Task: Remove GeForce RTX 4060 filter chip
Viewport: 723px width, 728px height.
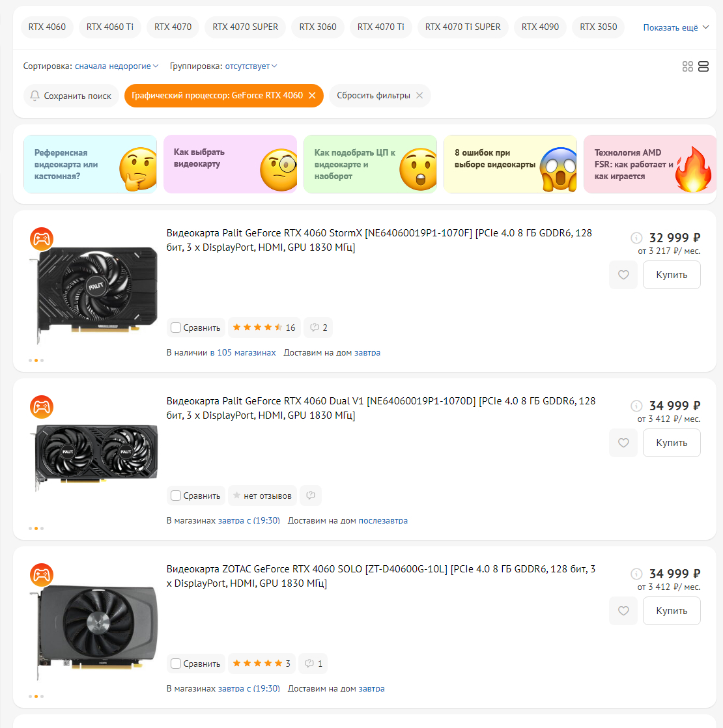Action: tap(312, 96)
